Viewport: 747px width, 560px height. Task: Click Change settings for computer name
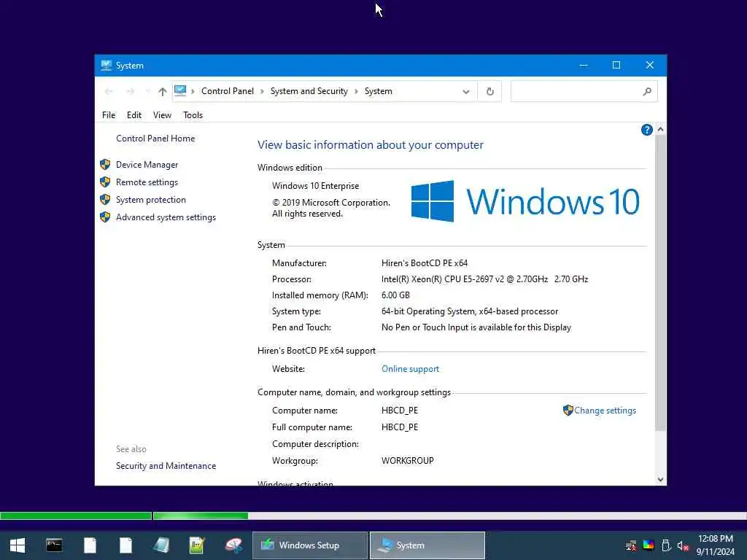coord(605,411)
